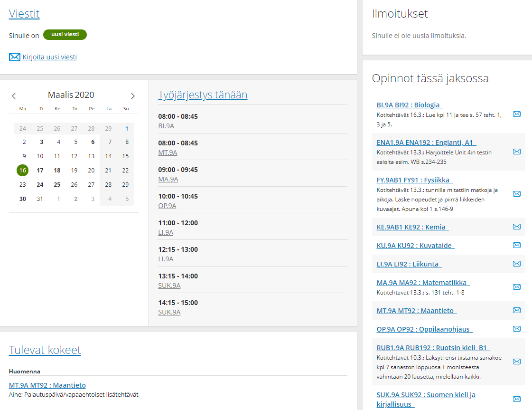
Task: Open the RUB1.9A Ruotsin kieli course link
Action: [x=433, y=348]
